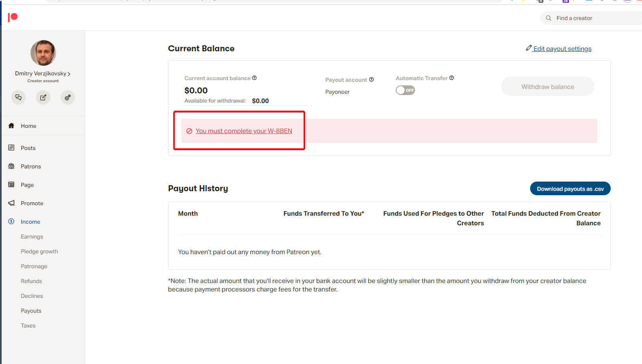The image size is (642, 364).
Task: Click 'You haven't paid out any money' message
Action: [250, 252]
